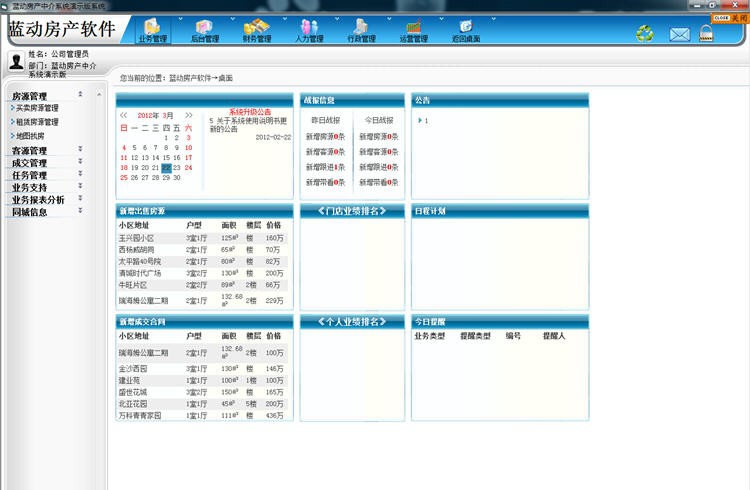Image resolution: width=750 pixels, height=490 pixels.
Task: Click the 《个人业绩排名》 panel title
Action: [352, 322]
